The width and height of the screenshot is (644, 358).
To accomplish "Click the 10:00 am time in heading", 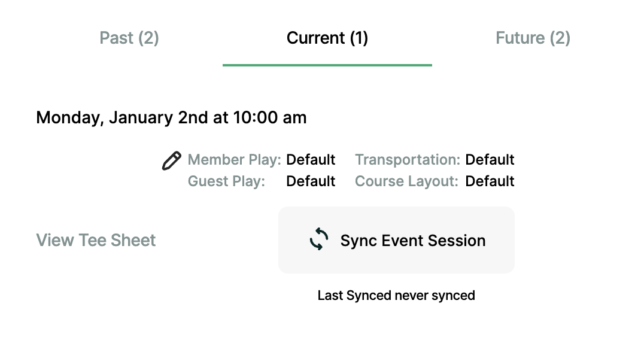I will tap(270, 117).
